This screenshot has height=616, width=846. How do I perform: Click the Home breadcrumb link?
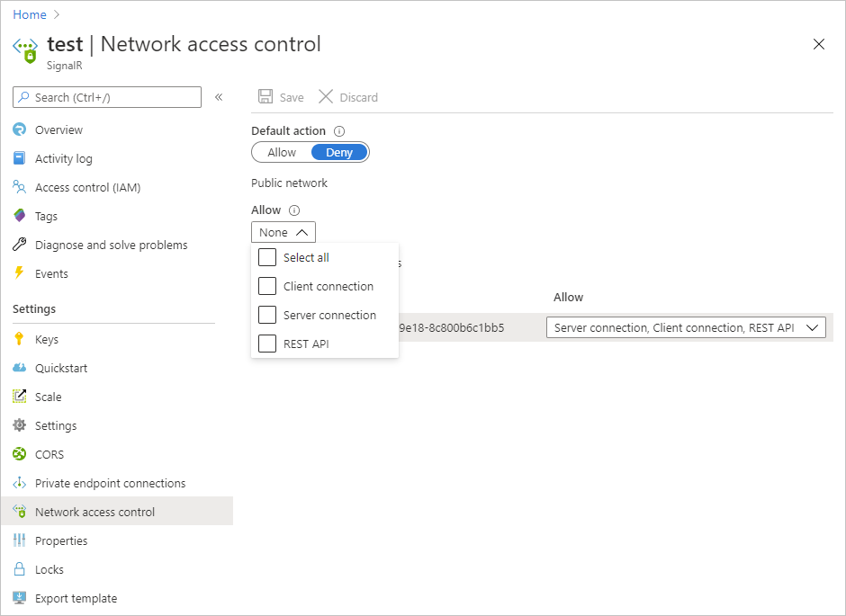[x=30, y=14]
